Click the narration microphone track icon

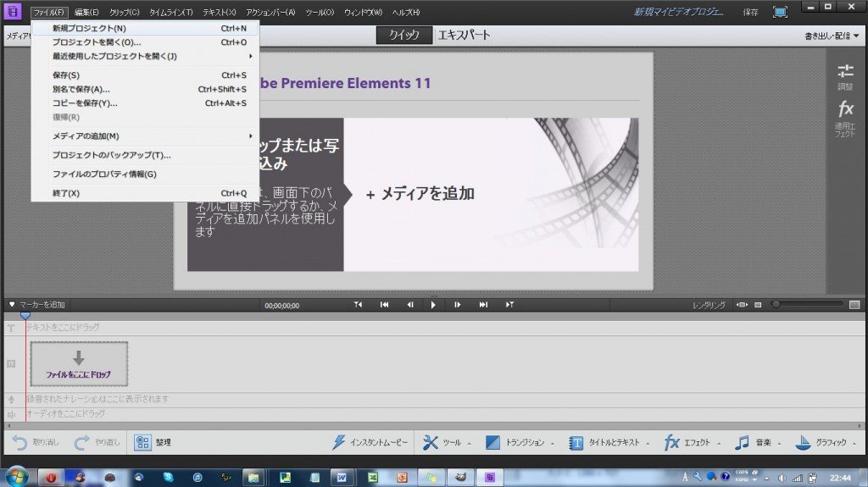tap(11, 399)
